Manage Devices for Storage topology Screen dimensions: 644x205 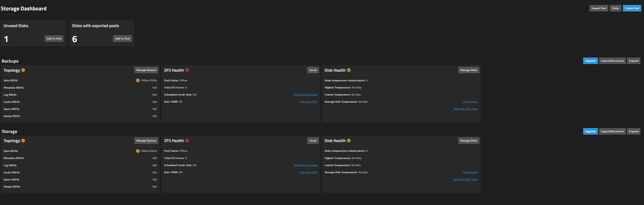pyautogui.click(x=146, y=141)
